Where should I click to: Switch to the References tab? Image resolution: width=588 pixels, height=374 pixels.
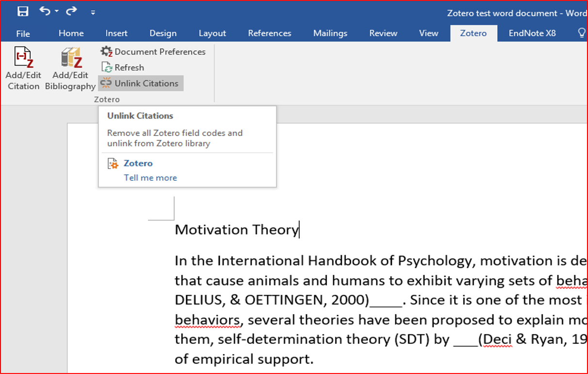(270, 33)
